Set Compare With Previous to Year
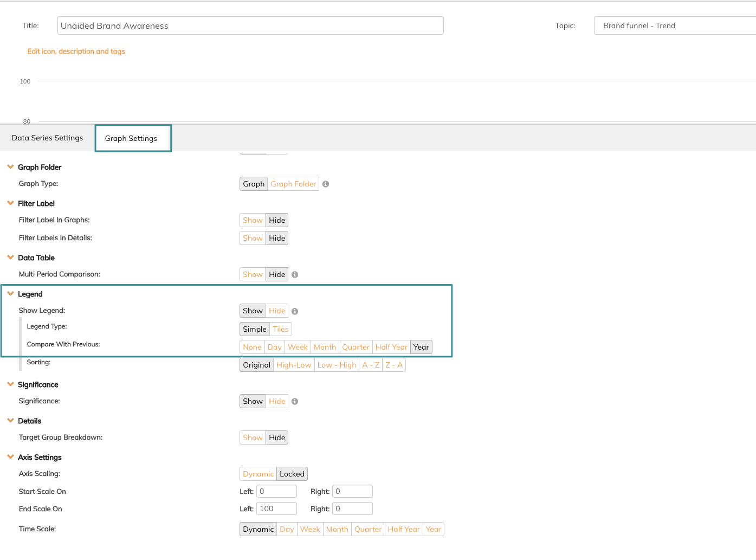This screenshot has width=756, height=560. (x=421, y=347)
